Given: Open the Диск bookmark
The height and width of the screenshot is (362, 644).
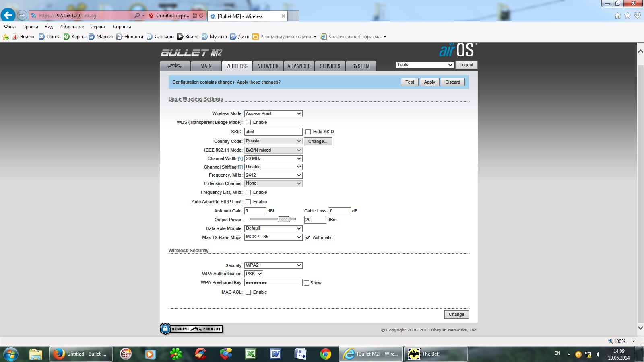Looking at the screenshot, I should coord(239,37).
